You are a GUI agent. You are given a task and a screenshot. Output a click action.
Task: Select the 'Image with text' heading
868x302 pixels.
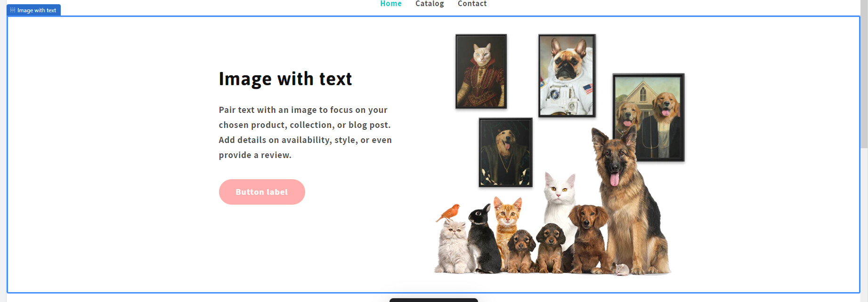click(285, 79)
